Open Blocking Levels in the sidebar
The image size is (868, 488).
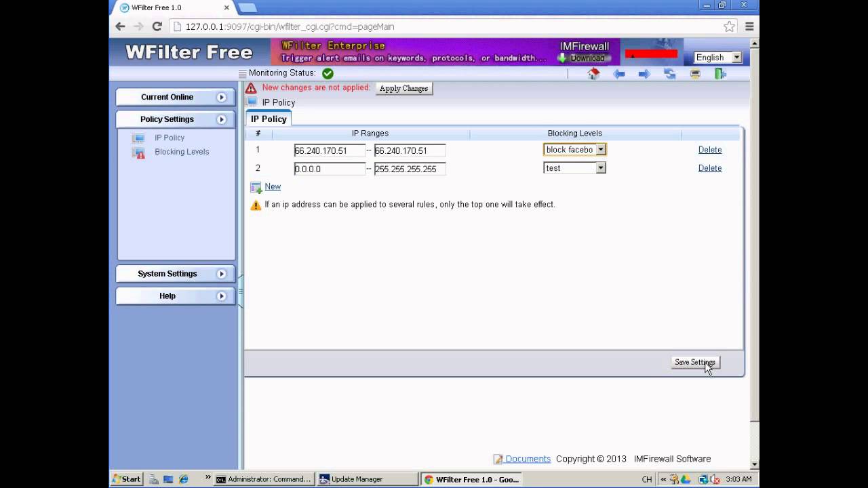click(182, 152)
